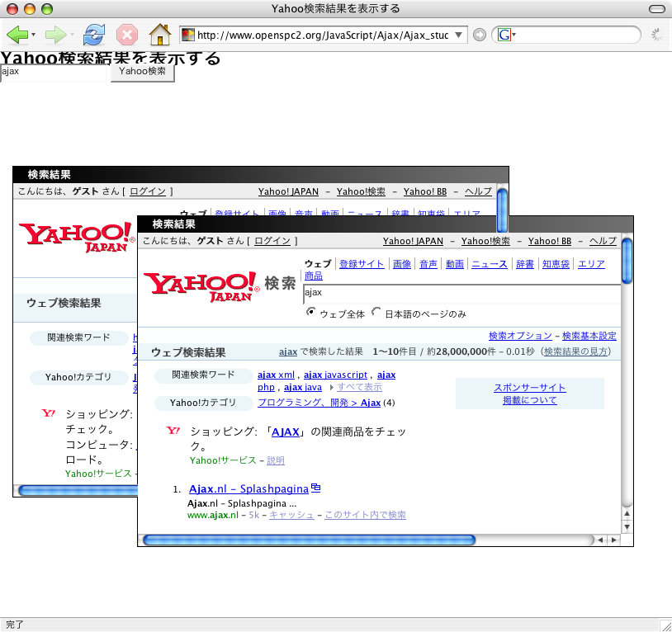The image size is (672, 632).
Task: Click the related keyword ajax java
Action: (303, 388)
